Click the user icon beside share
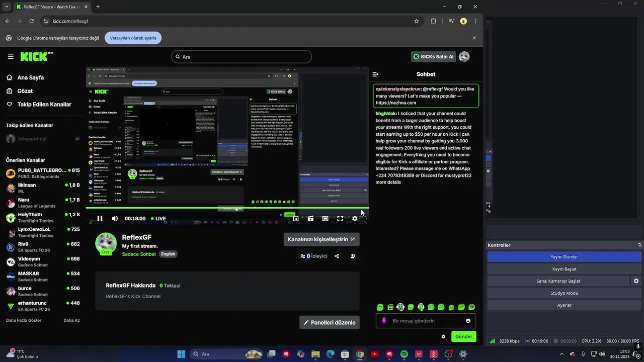This screenshot has height=362, width=644. pos(353,256)
